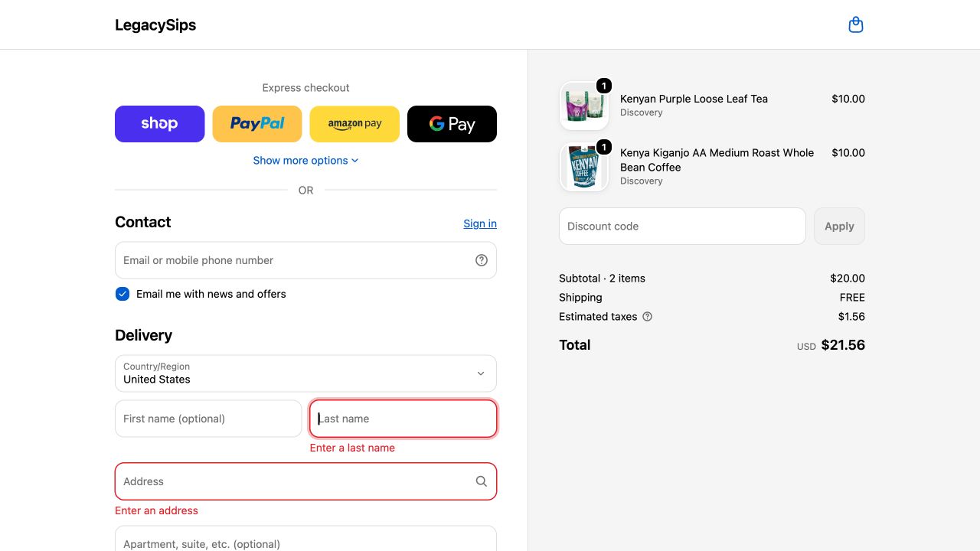The height and width of the screenshot is (551, 980).
Task: Pay with Shop Pay button
Action: [160, 124]
